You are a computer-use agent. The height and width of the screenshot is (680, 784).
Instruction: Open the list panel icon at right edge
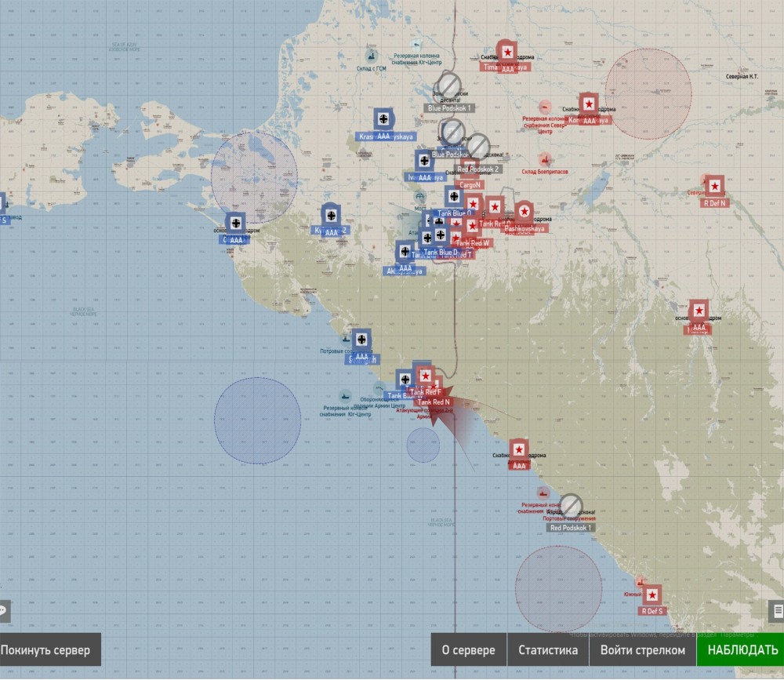point(776,610)
